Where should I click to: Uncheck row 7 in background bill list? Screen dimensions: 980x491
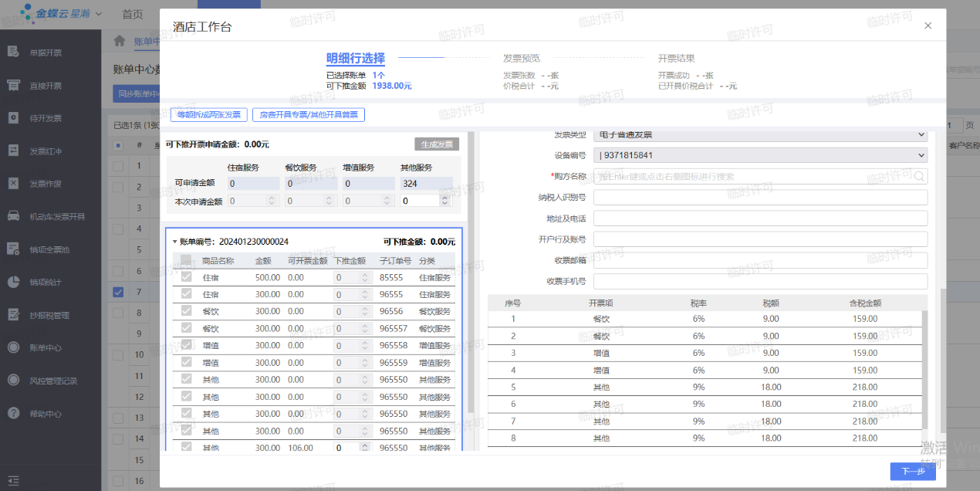click(118, 292)
